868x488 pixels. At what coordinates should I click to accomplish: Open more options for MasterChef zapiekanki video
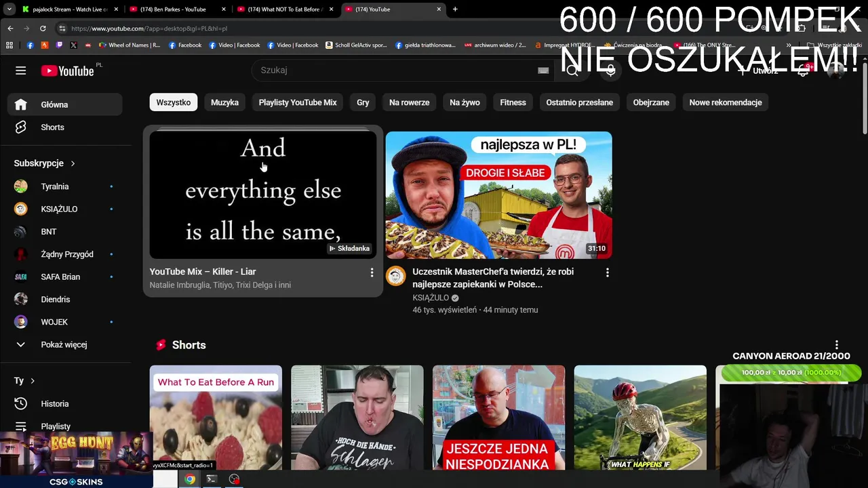click(x=608, y=272)
